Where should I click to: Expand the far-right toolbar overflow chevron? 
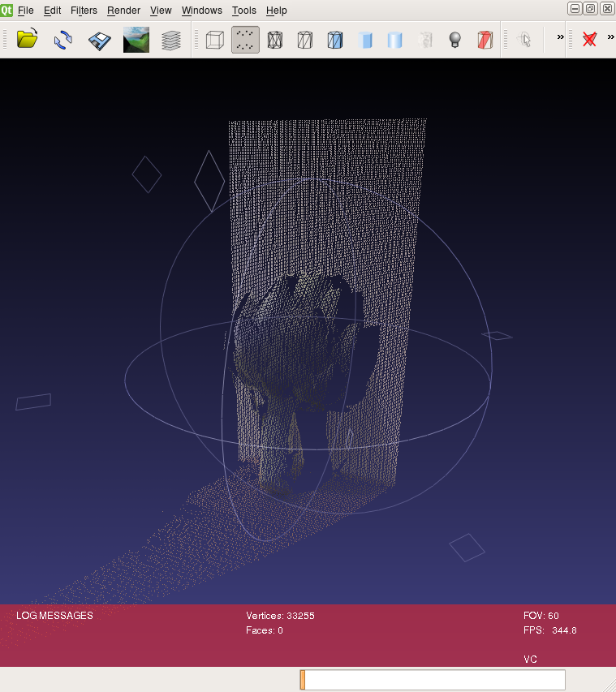pyautogui.click(x=610, y=37)
